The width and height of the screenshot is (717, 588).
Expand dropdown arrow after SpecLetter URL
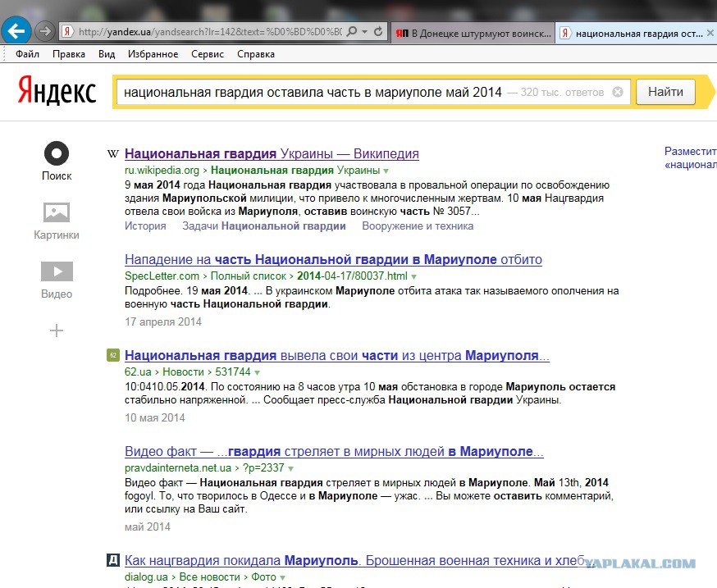[x=413, y=276]
